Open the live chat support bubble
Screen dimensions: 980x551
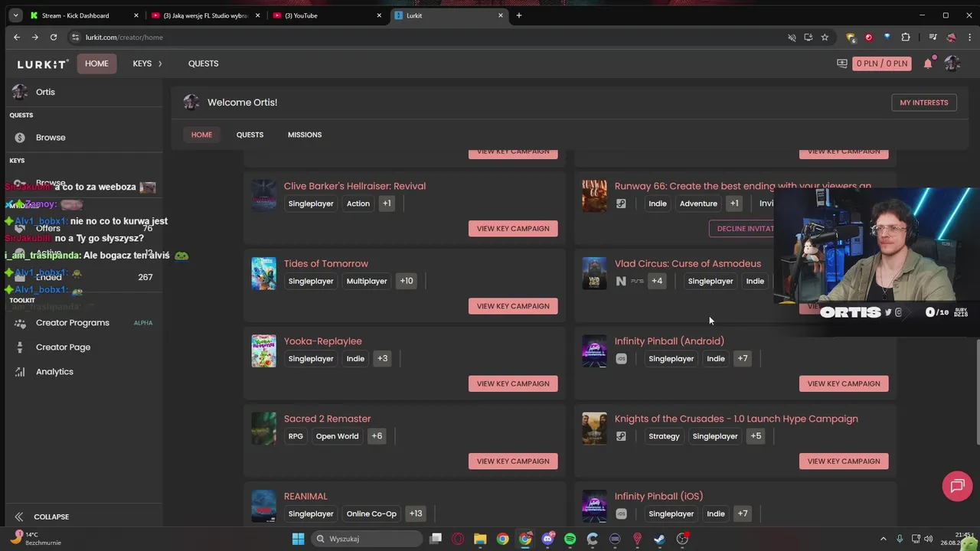point(957,486)
